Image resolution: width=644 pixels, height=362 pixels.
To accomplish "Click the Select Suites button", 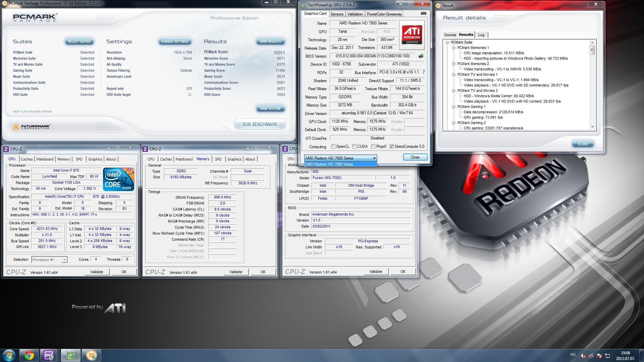I will [x=79, y=42].
